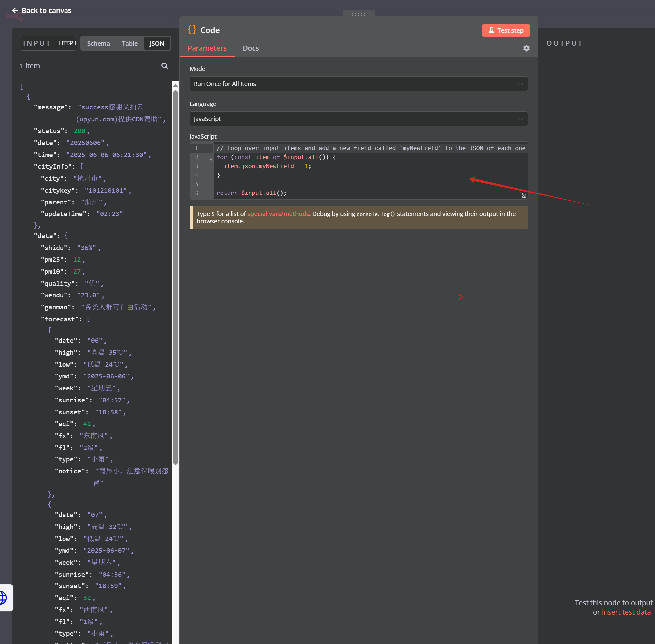
Task: Click the "aqi" value 41
Action: (87, 424)
